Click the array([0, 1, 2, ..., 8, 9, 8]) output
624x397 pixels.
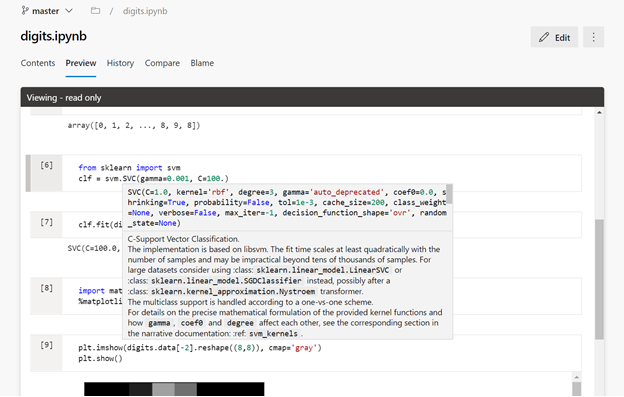coord(134,126)
